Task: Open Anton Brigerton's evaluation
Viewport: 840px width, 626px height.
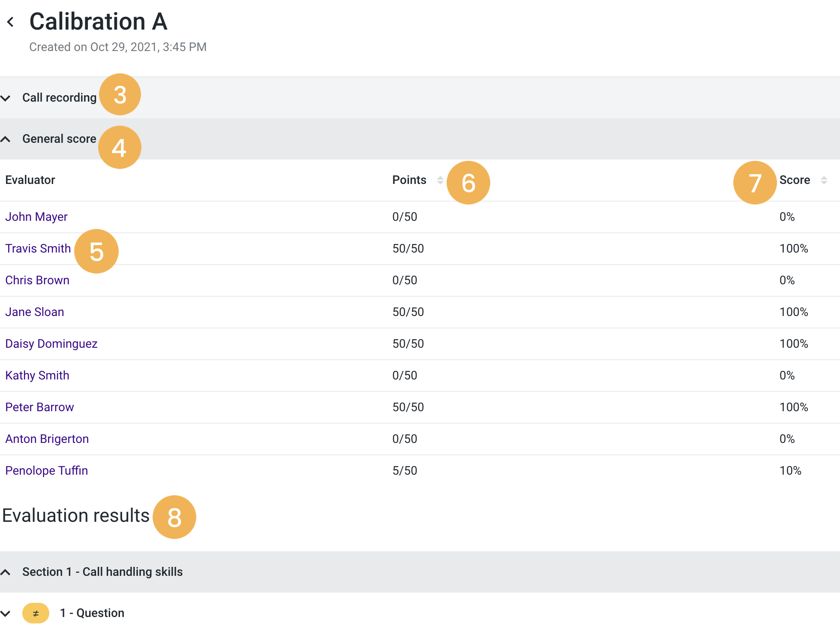Action: pos(47,439)
